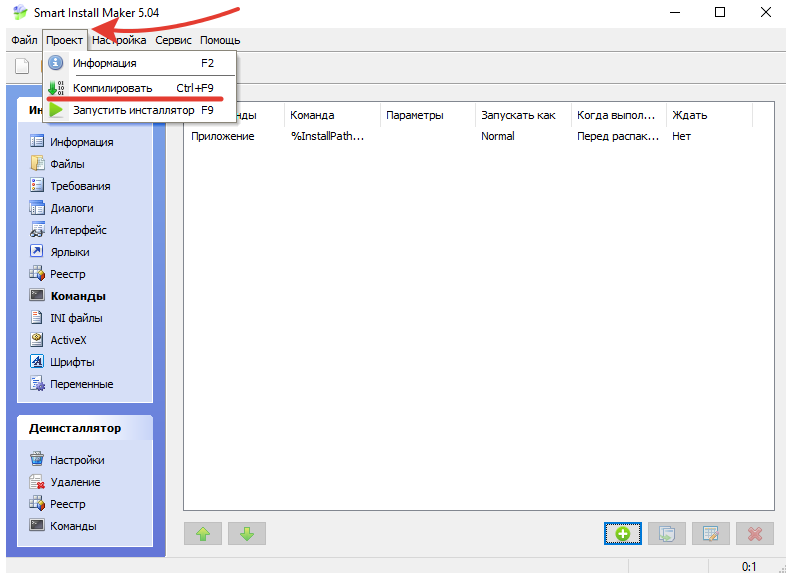Open the Интерфейс section

[x=78, y=230]
